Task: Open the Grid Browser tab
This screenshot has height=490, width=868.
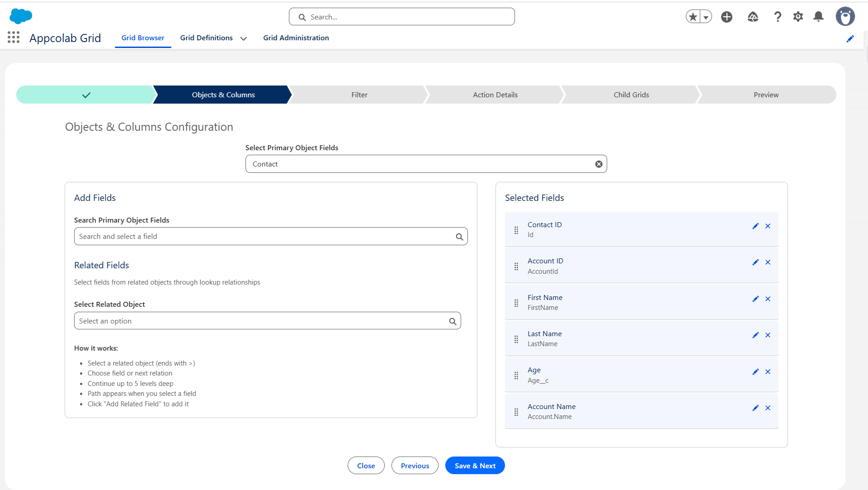Action: [143, 38]
